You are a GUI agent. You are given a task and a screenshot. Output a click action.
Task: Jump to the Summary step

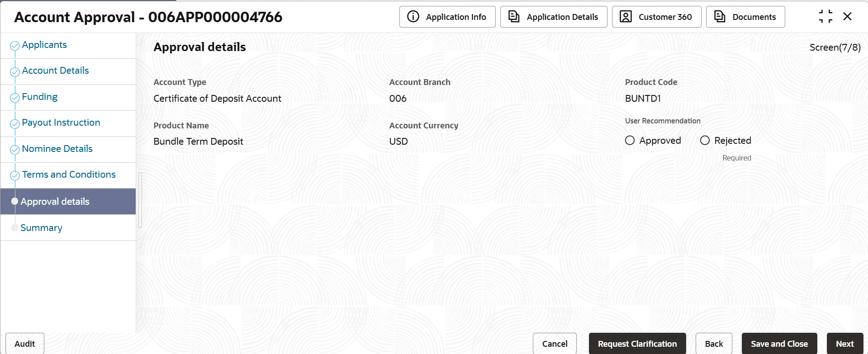pyautogui.click(x=41, y=228)
